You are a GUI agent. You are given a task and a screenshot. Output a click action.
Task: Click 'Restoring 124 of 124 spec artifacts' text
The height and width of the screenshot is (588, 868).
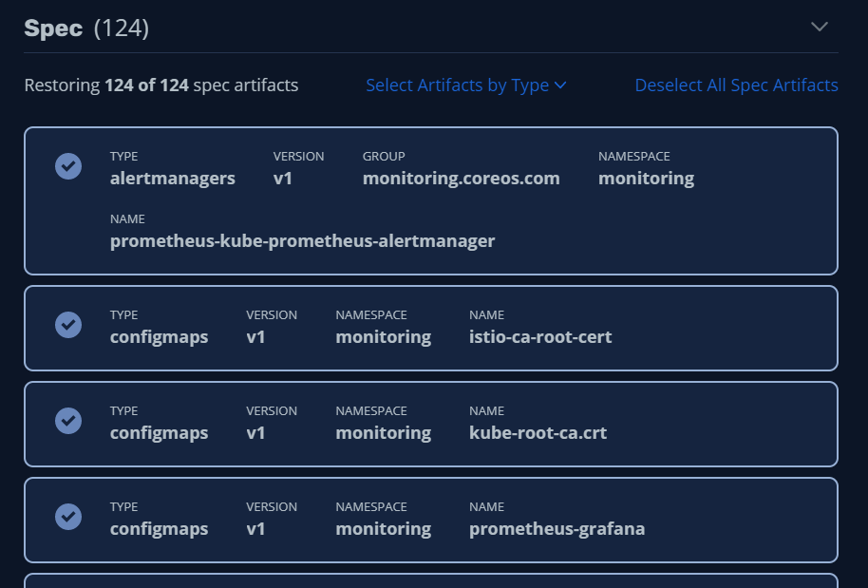pos(161,85)
